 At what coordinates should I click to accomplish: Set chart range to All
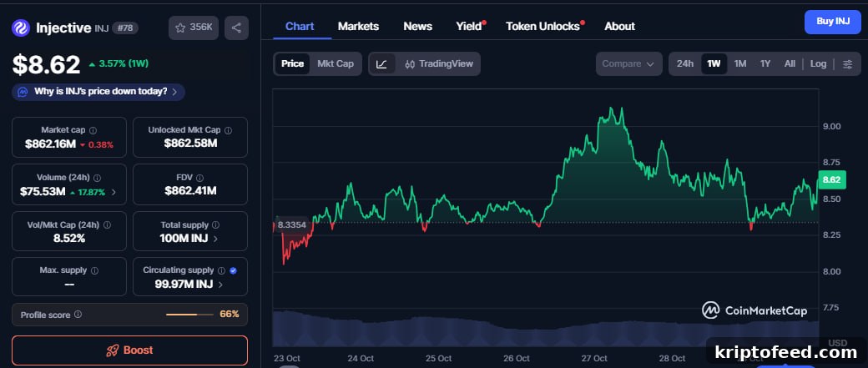coord(790,63)
